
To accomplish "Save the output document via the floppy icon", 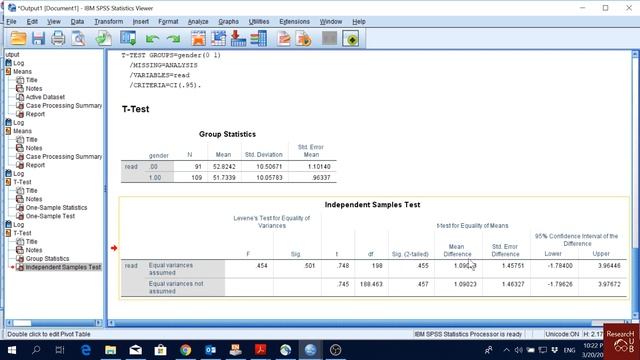I will [38, 39].
